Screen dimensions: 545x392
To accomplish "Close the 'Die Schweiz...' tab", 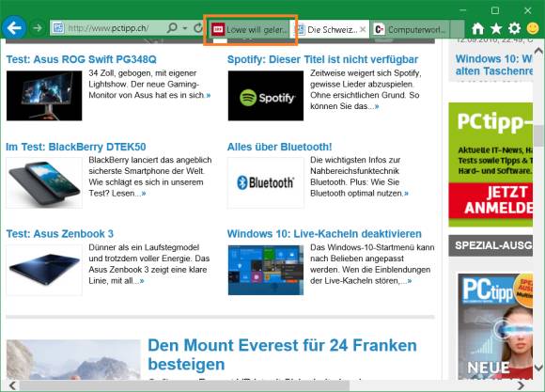I will tap(363, 29).
